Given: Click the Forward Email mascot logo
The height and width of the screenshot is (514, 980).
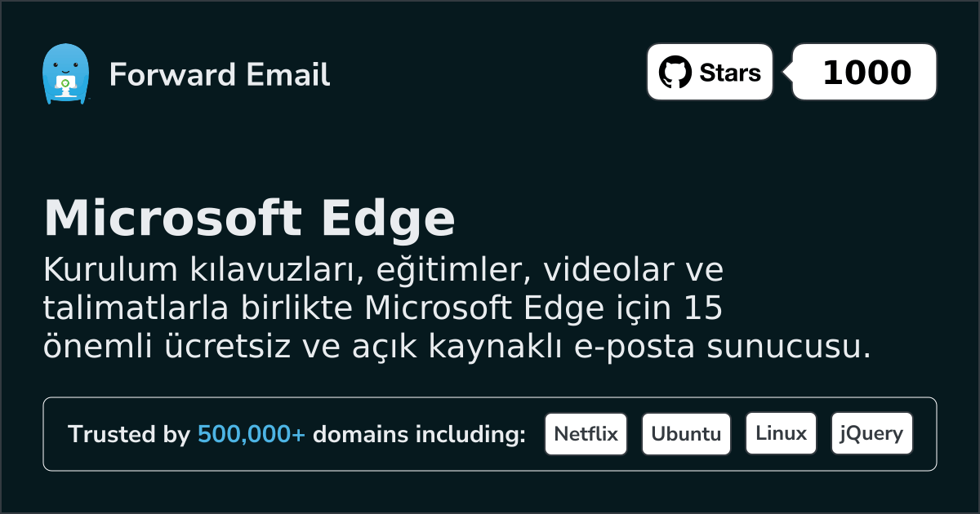Looking at the screenshot, I should (65, 73).
